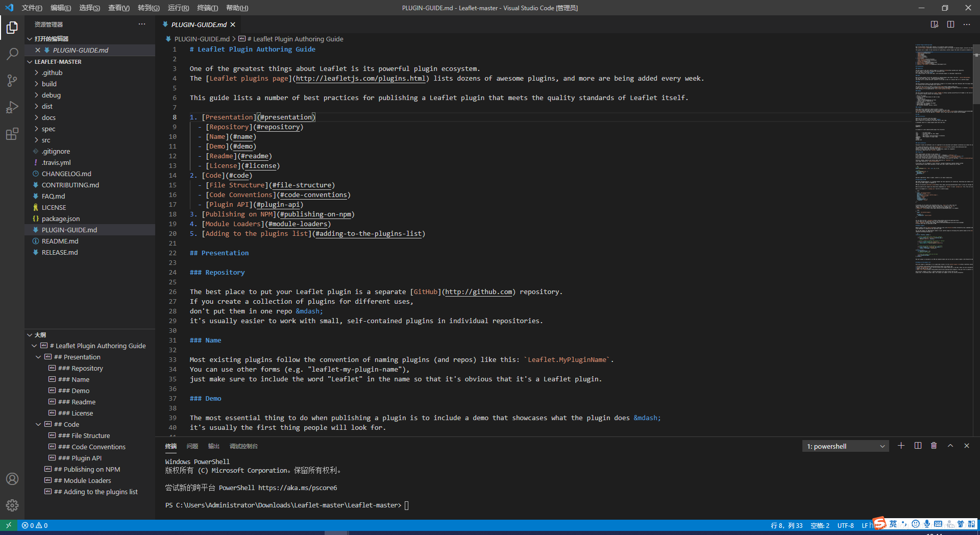
Task: Click the #repository anchor link on line 9
Action: coord(278,127)
